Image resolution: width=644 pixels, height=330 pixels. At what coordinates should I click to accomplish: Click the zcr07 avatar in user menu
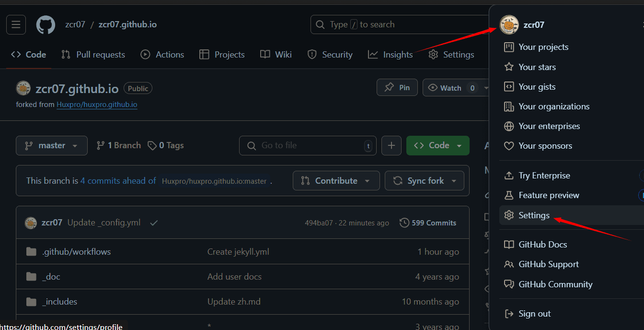point(509,24)
